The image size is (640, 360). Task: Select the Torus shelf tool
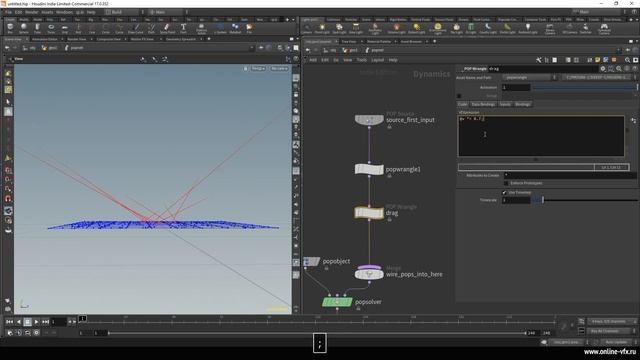(51, 28)
